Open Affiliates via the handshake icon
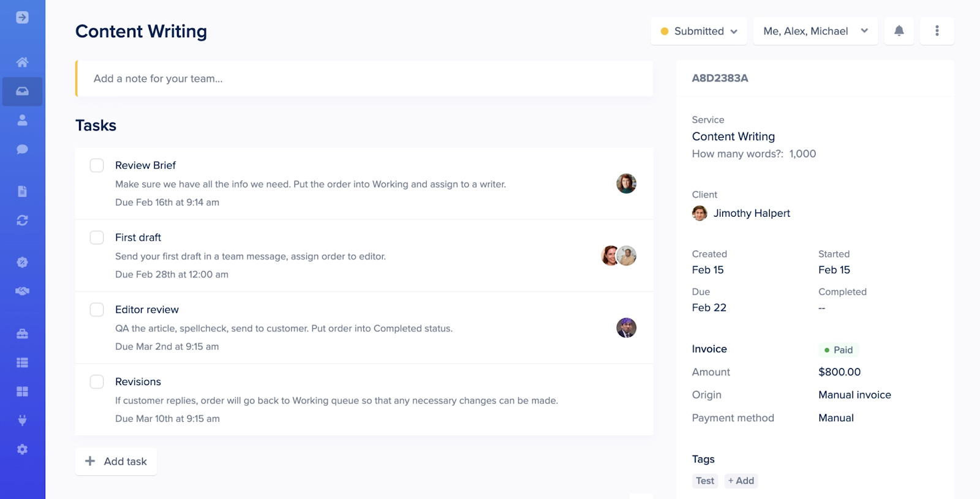The height and width of the screenshot is (499, 980). tap(23, 291)
